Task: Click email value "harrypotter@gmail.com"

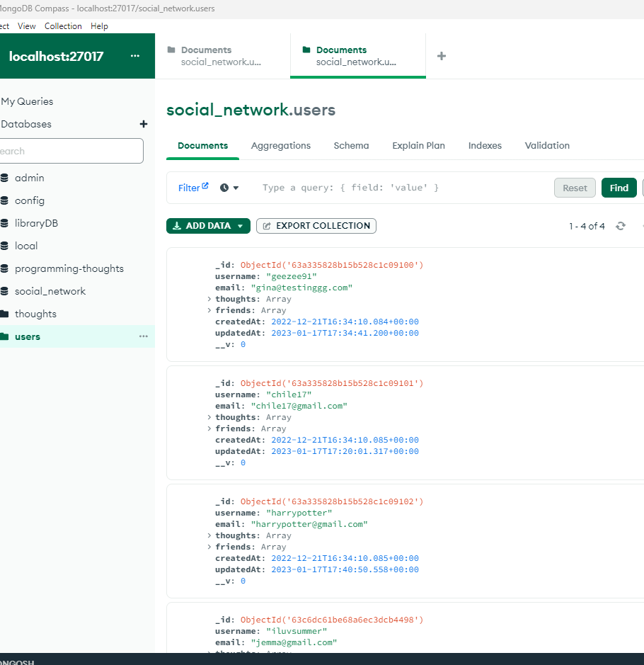Action: pos(309,524)
